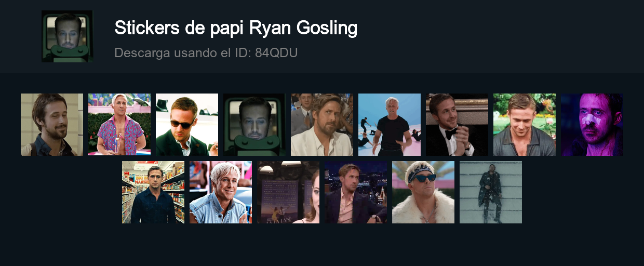Open the talk show blazer sticker
Image resolution: width=644 pixels, height=266 pixels.
[356, 192]
